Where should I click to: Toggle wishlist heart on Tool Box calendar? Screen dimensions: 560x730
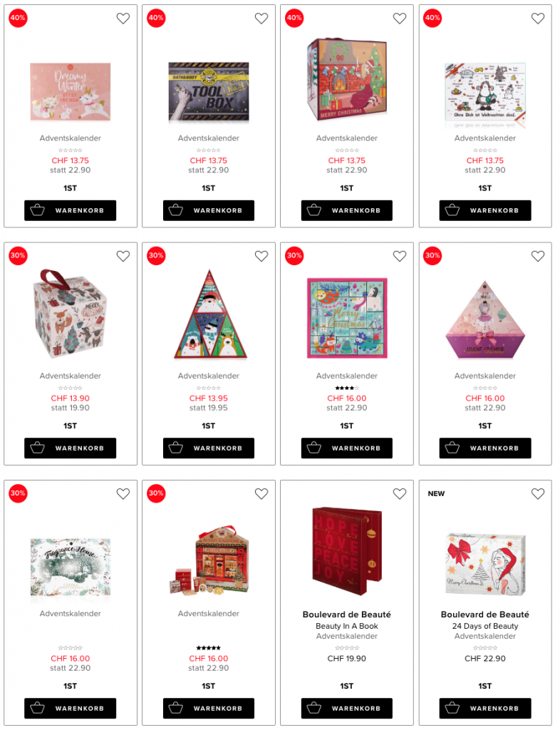(x=261, y=18)
